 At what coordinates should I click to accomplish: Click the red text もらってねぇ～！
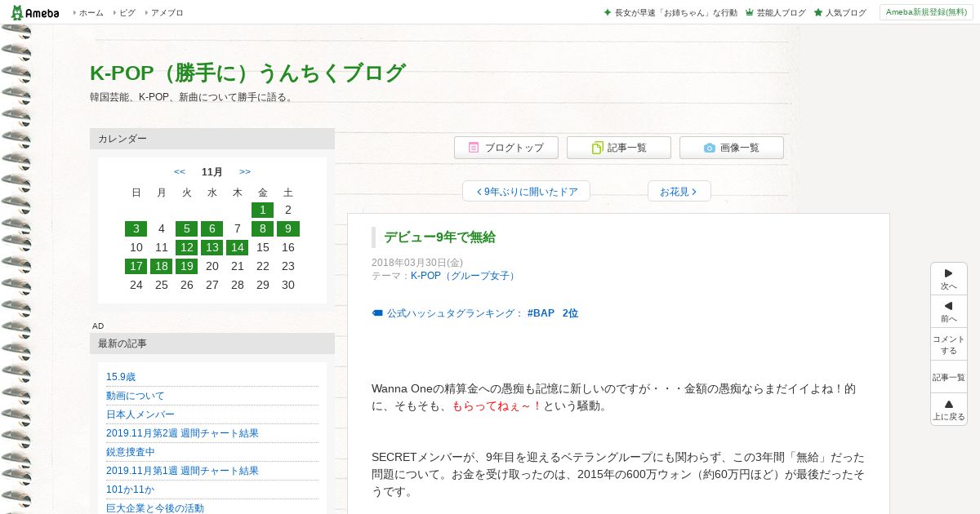[497, 405]
